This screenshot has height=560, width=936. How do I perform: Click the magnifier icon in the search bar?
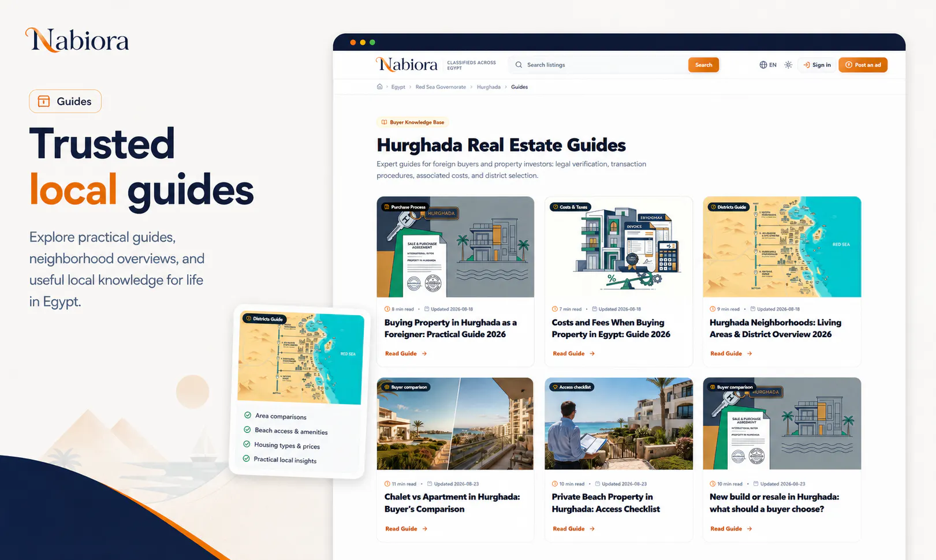click(x=519, y=65)
